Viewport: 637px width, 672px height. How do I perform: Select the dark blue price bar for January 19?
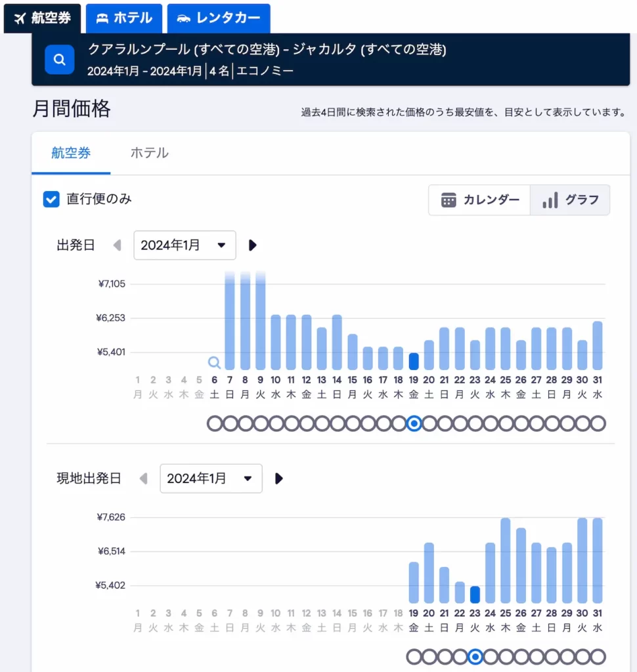(414, 361)
